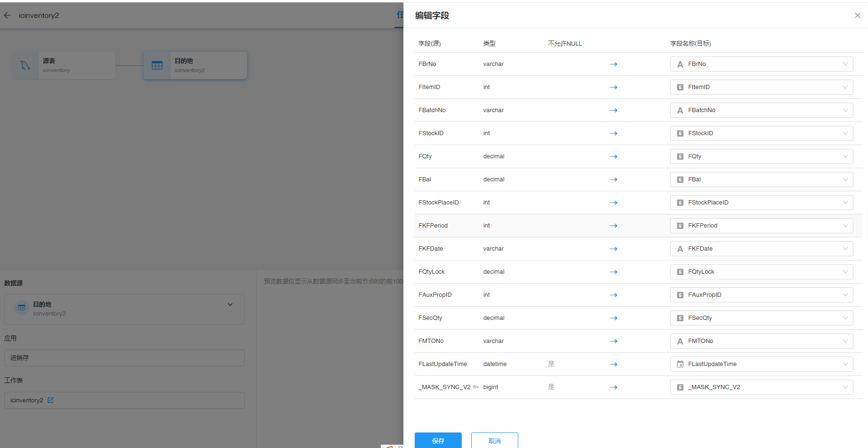868x448 pixels.
Task: Click the key icon beside _MASK_SYNC_V2
Action: coord(476,387)
